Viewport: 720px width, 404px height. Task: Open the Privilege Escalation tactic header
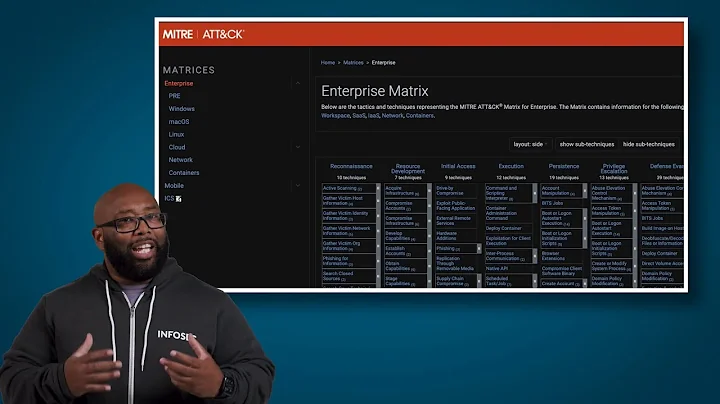point(614,168)
